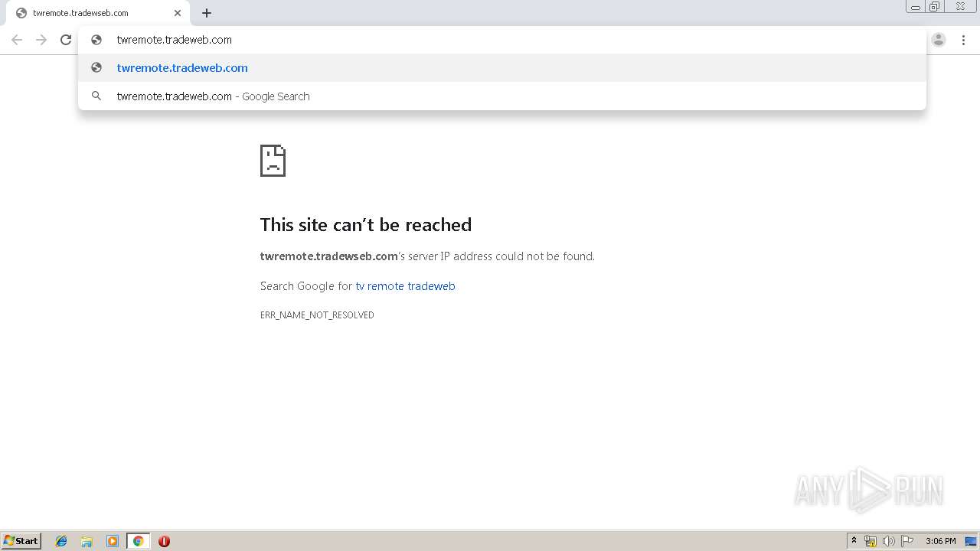Open the red Opera-style taskbar icon

coord(164,541)
